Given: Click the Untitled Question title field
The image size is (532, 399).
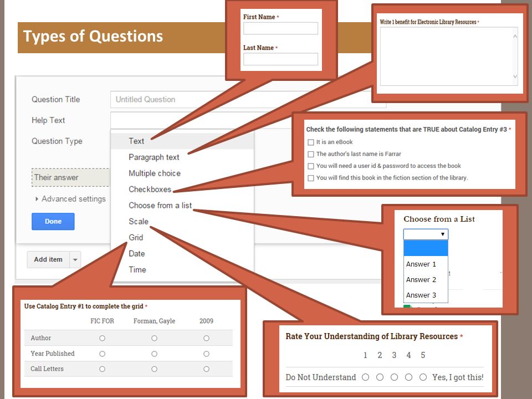Looking at the screenshot, I should click(248, 99).
